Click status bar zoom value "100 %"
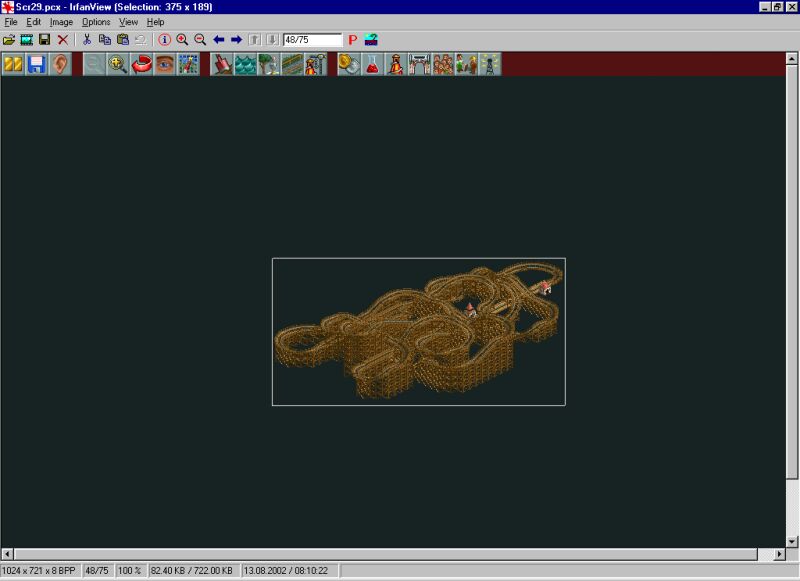 click(130, 570)
